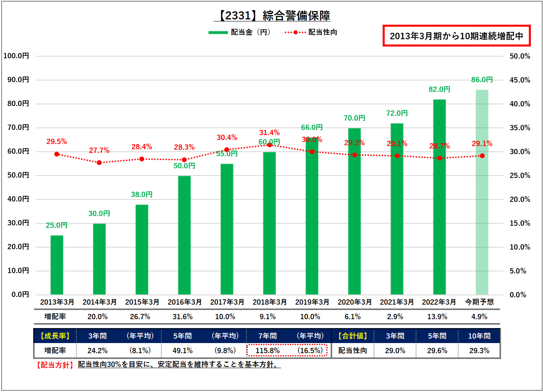Click the 28.7% payout ratio label
Viewport: 543px width, 392px height.
(439, 146)
